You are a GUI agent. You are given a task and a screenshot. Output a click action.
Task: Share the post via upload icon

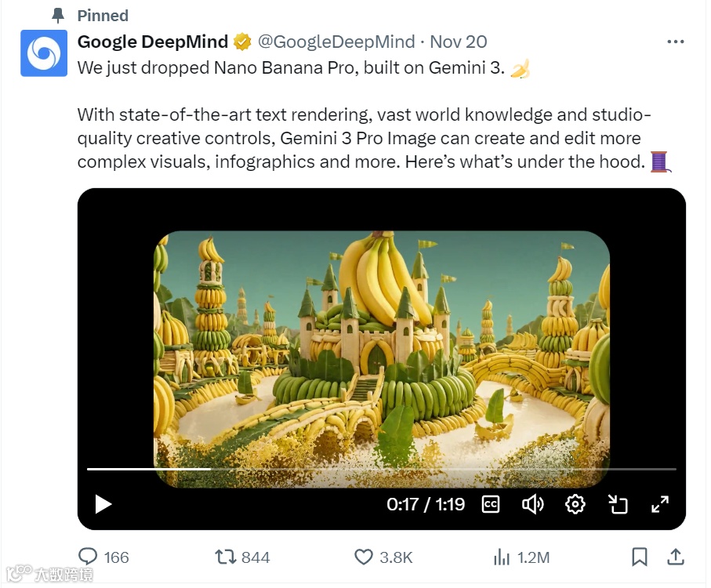coord(675,557)
